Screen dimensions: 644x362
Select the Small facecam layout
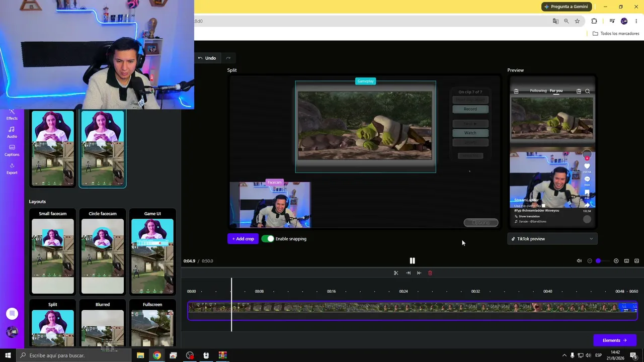53,252
